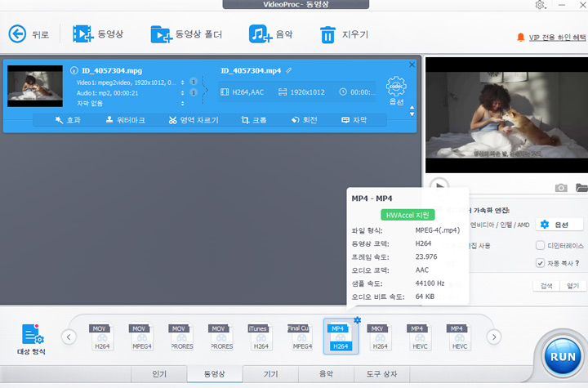Move the item up in list
588x388 pixels.
pyautogui.click(x=412, y=108)
